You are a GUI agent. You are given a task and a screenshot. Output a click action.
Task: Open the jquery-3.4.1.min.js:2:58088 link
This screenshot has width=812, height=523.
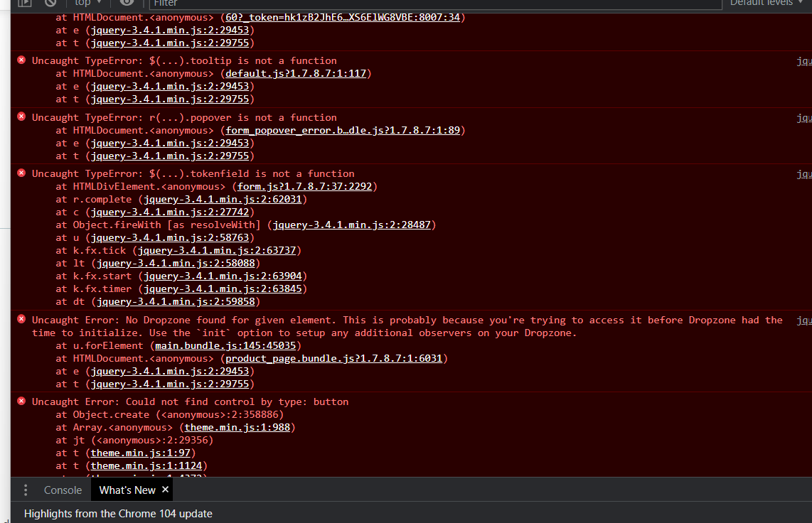click(176, 264)
